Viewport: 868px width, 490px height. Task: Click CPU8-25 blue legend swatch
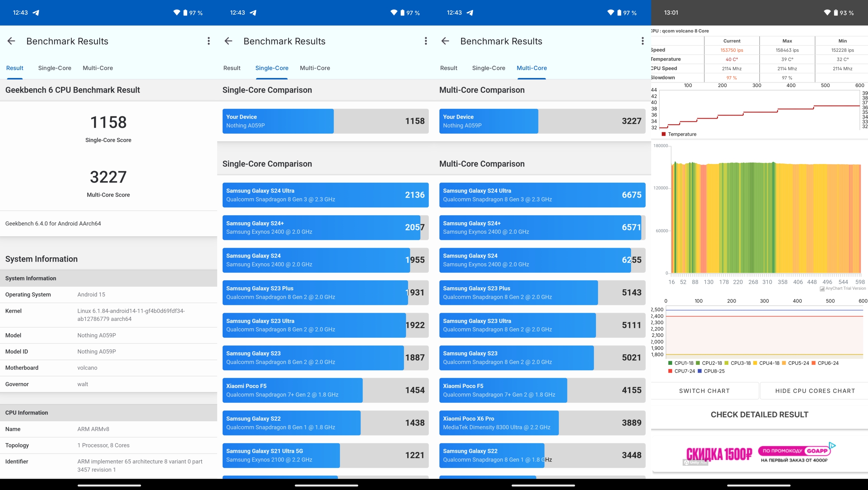[x=700, y=371]
